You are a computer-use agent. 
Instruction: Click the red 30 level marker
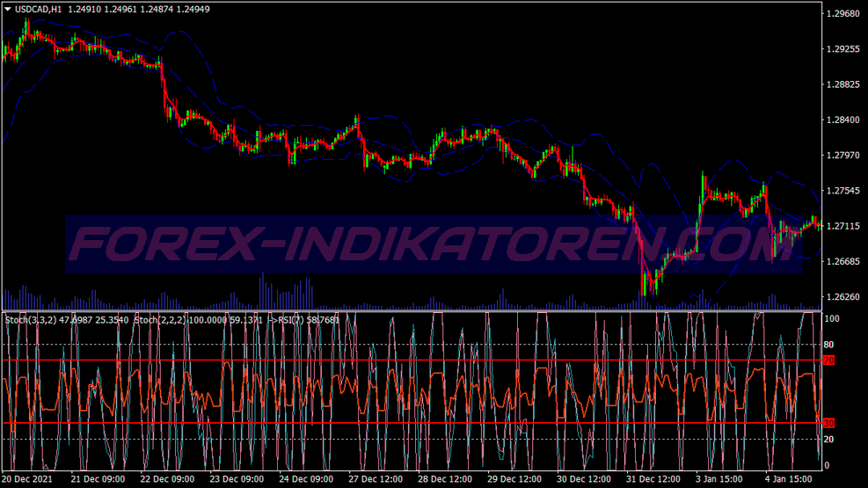click(x=828, y=423)
